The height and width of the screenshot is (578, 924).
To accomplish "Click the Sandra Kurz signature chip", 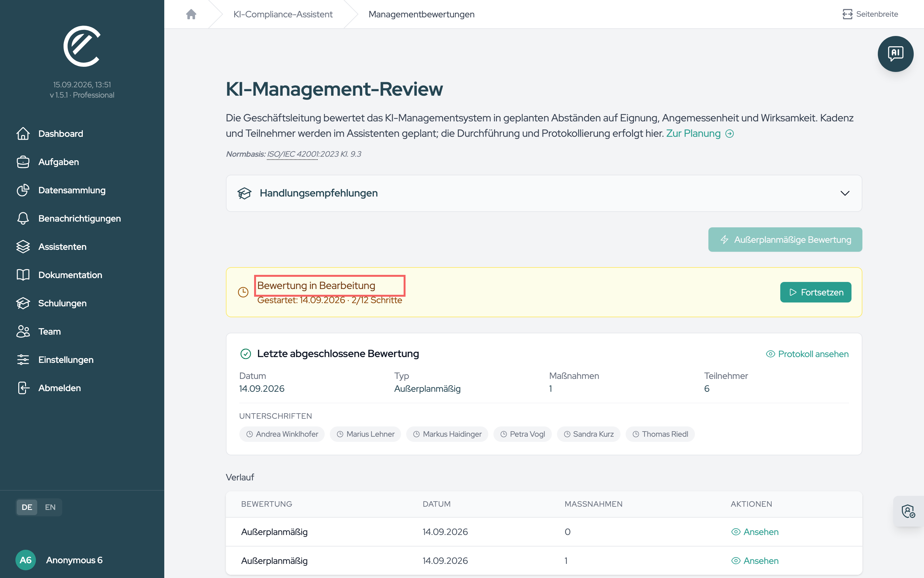I will pos(588,434).
